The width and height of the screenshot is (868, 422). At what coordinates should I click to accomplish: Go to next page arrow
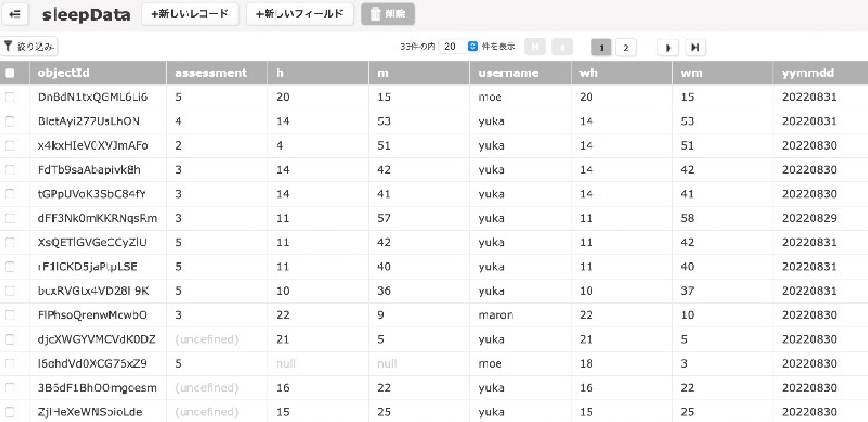[668, 48]
